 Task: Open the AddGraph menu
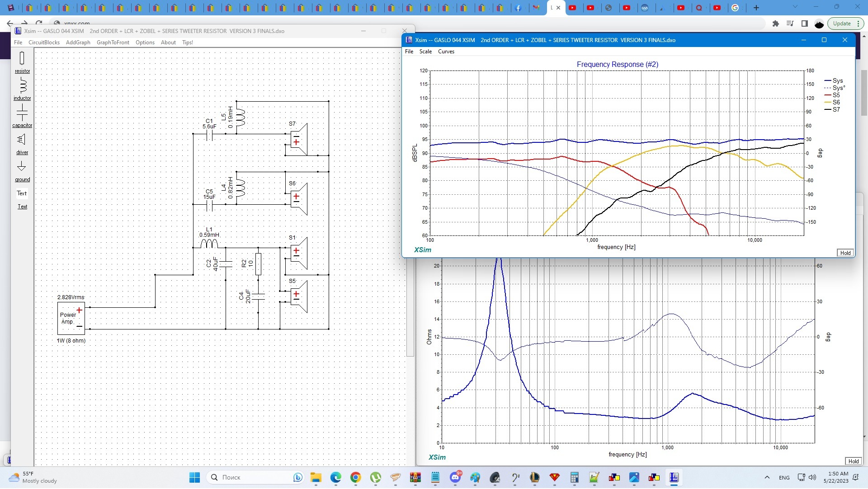coord(78,42)
